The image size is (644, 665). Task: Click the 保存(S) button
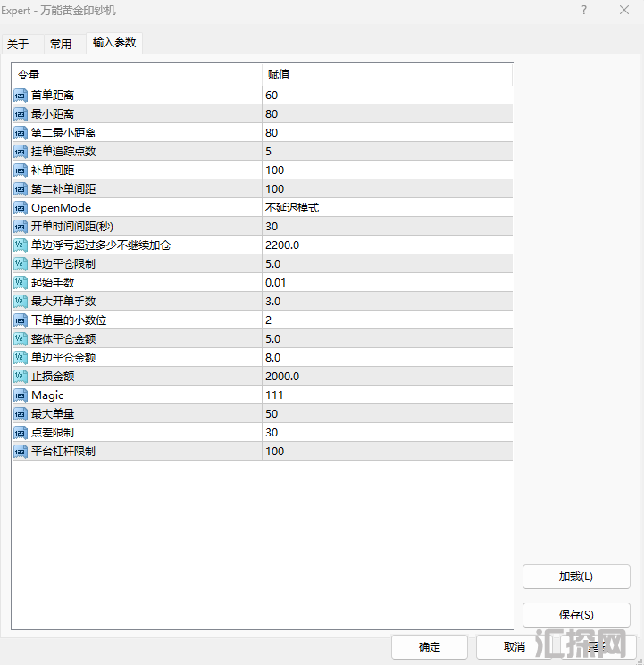click(x=576, y=615)
